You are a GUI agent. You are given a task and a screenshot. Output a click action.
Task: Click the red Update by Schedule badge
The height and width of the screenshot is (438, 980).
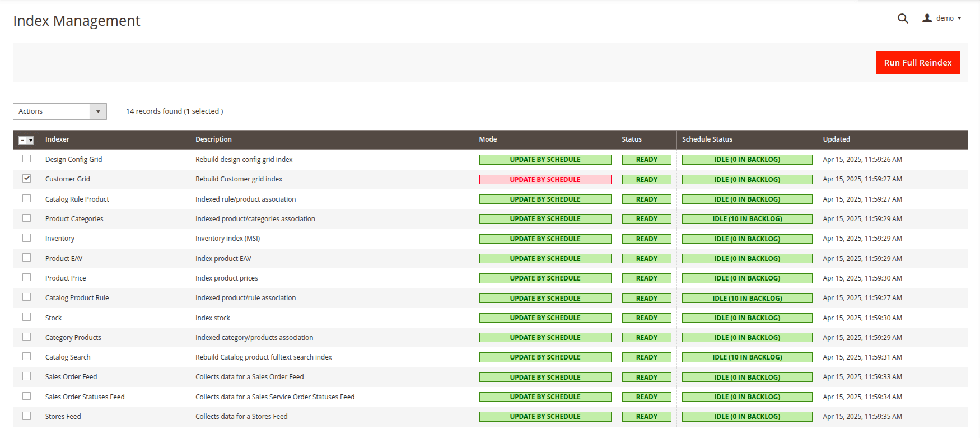coord(544,180)
